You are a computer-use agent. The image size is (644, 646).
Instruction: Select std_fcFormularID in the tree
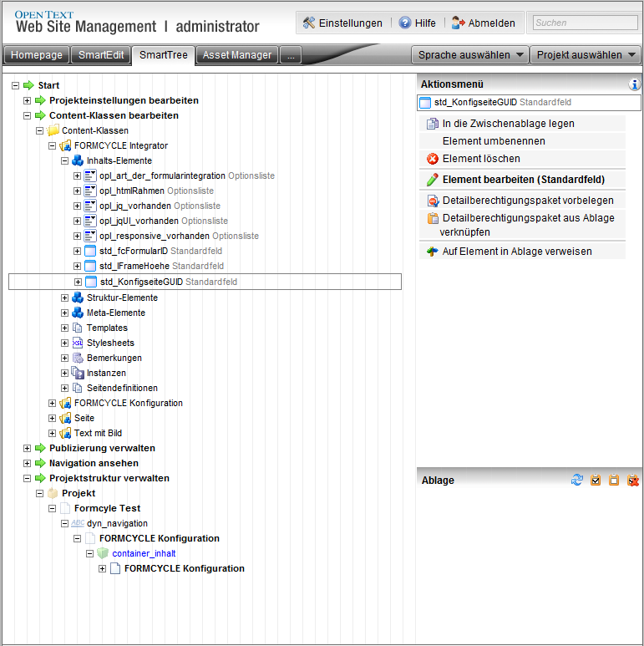point(132,252)
